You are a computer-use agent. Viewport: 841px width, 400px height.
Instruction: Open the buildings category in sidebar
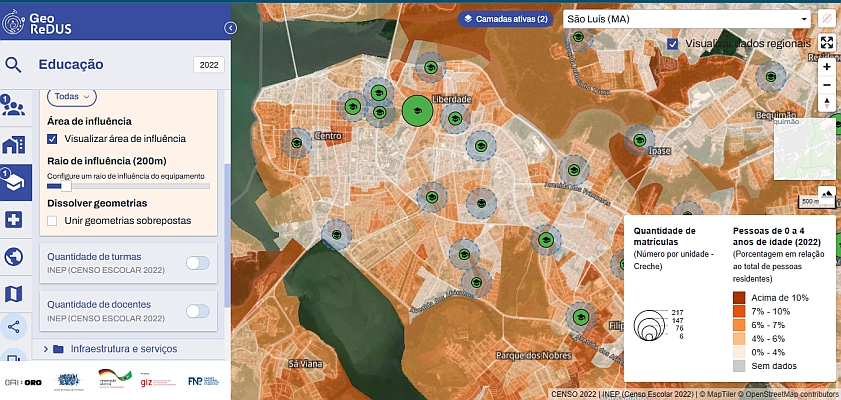(x=14, y=145)
